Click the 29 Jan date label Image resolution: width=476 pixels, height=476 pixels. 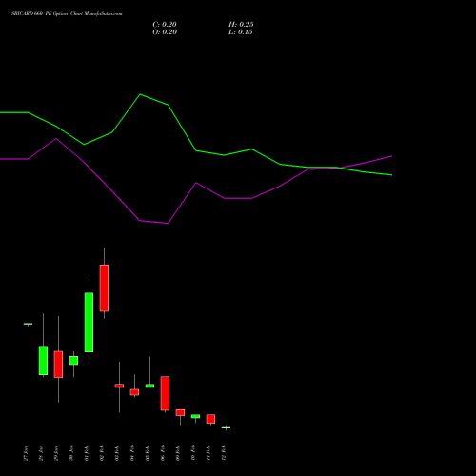pos(56,453)
